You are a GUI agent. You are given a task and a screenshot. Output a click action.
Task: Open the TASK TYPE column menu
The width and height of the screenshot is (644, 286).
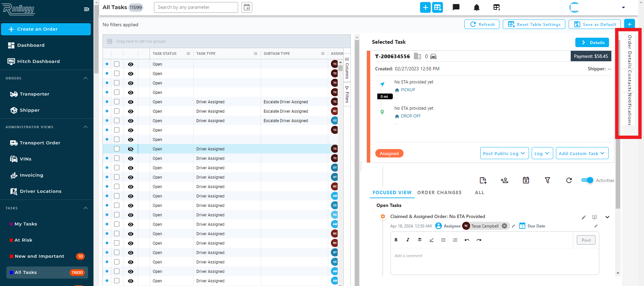(256, 53)
